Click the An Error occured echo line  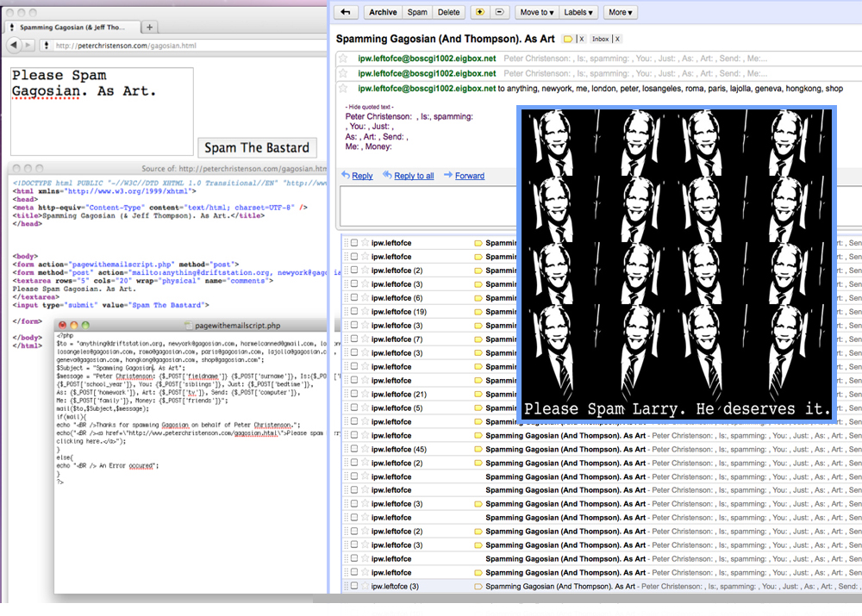(x=107, y=465)
